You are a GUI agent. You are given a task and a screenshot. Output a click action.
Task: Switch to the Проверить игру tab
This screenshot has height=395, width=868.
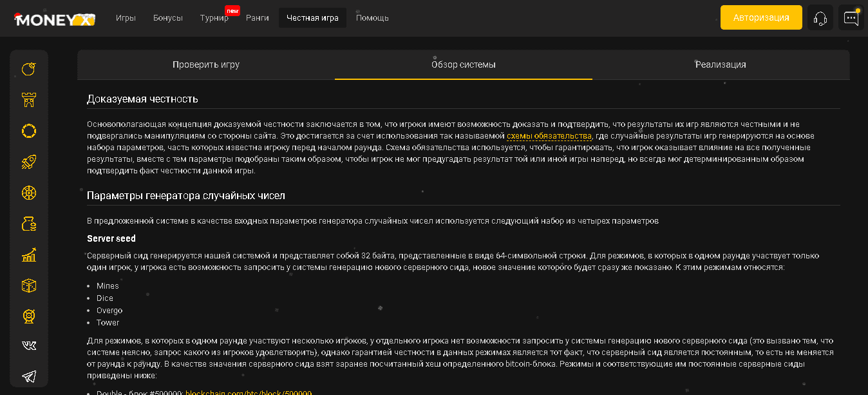click(206, 64)
